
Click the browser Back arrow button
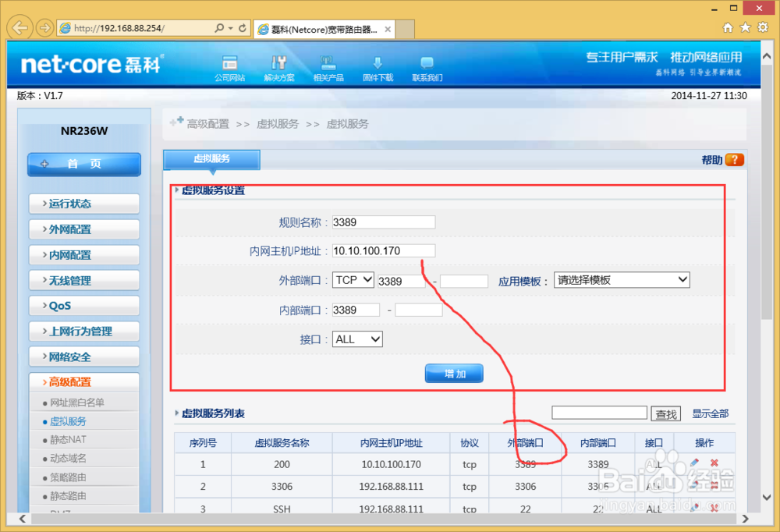pyautogui.click(x=19, y=27)
